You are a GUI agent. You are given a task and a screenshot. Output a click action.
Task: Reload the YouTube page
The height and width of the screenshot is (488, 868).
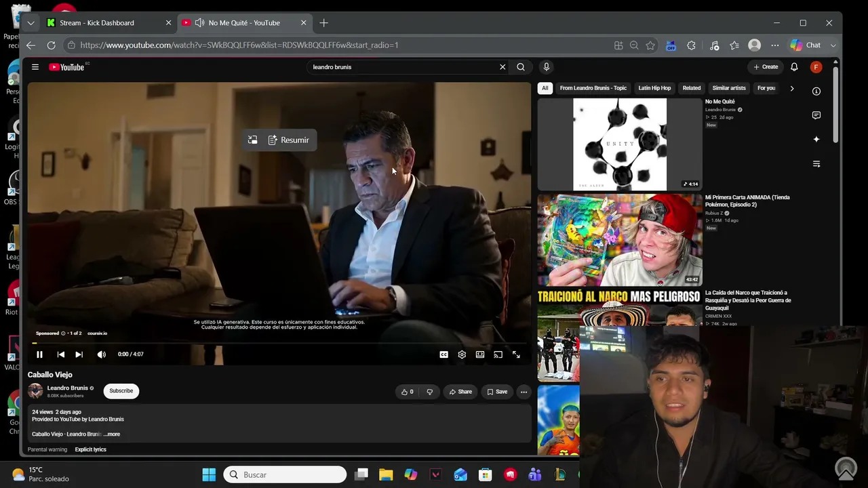coord(51,45)
